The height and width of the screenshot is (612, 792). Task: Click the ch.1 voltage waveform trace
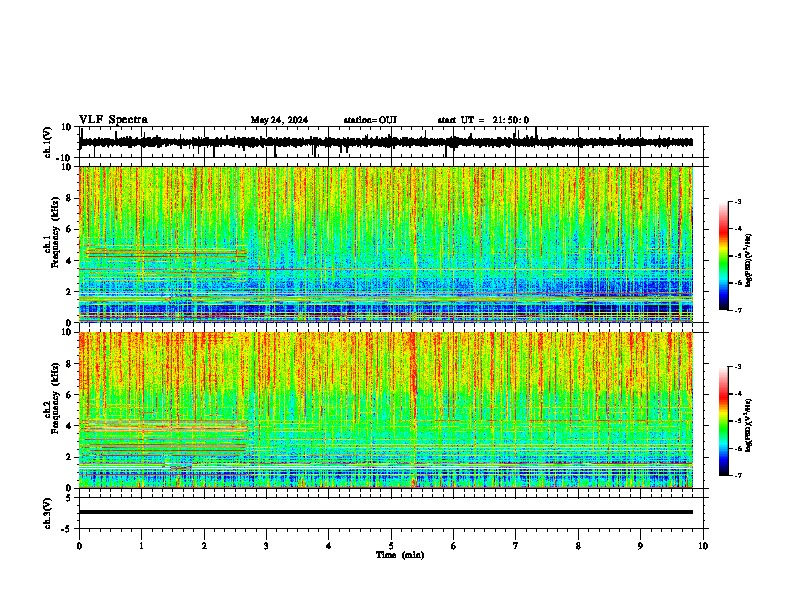pos(386,142)
